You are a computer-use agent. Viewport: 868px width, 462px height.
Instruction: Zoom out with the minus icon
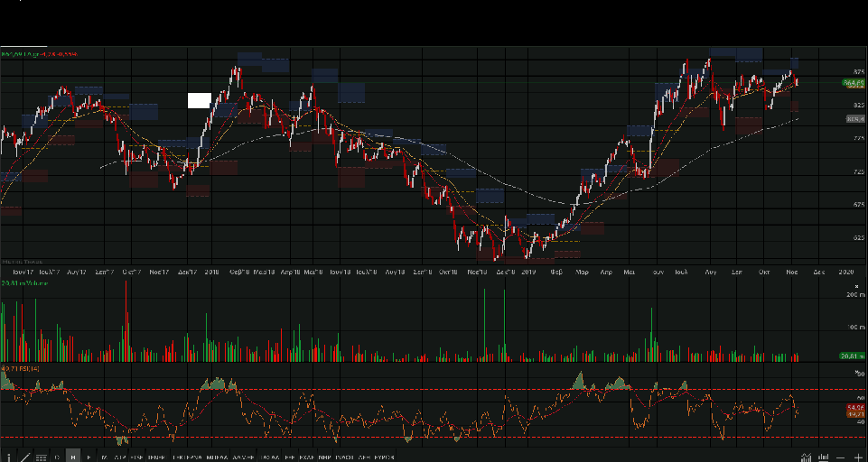pyautogui.click(x=840, y=457)
